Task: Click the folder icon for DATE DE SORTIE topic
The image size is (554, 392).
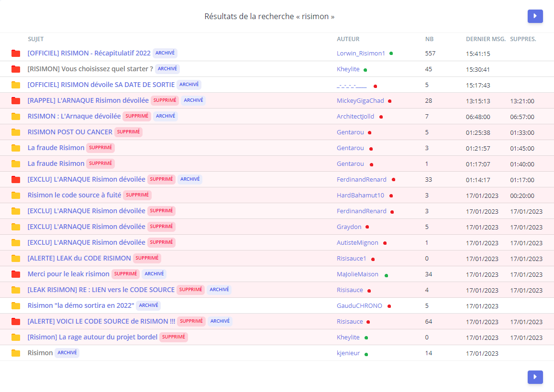Action: click(16, 85)
